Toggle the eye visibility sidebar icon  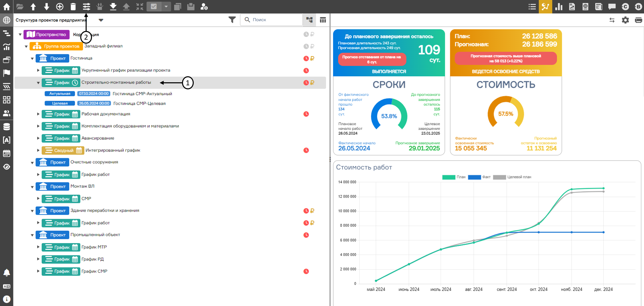pos(6,167)
